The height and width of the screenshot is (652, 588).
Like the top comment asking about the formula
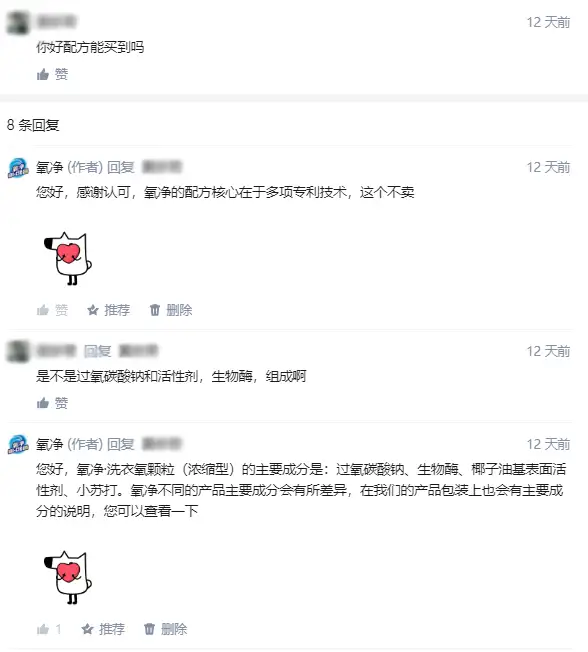52,74
